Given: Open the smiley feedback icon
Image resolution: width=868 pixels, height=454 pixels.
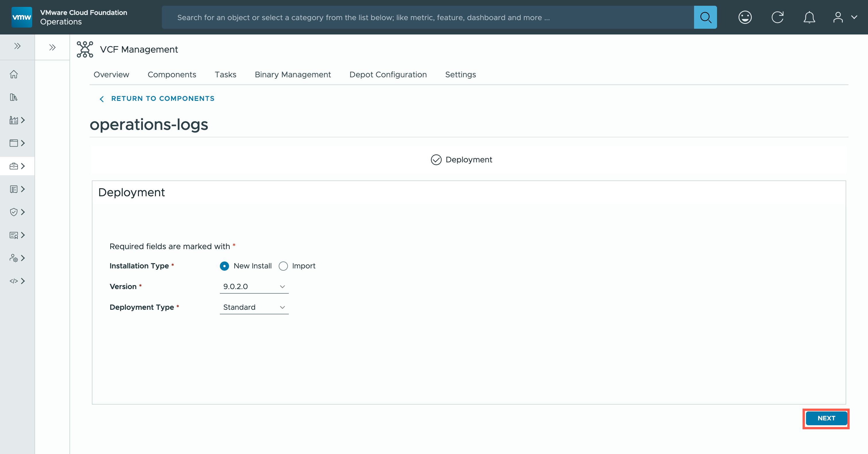Looking at the screenshot, I should [x=745, y=17].
